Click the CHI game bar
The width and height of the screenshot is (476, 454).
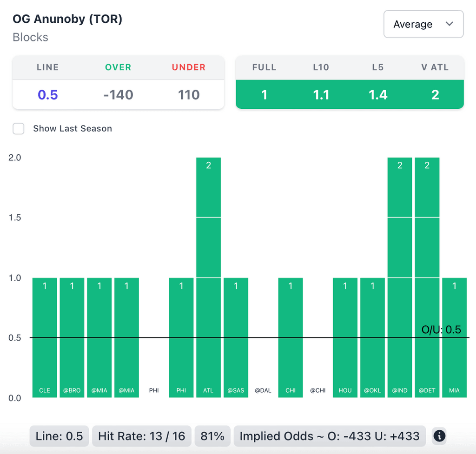tap(291, 337)
